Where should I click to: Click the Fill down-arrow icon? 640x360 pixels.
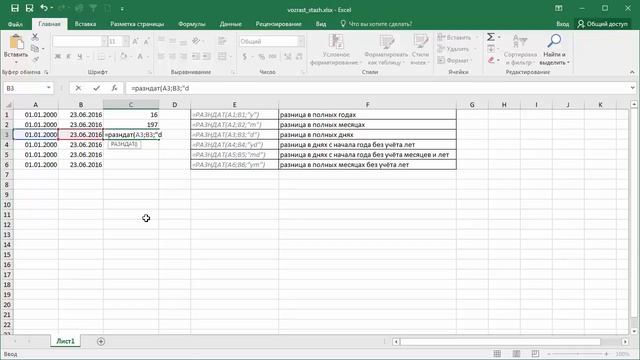click(x=491, y=49)
